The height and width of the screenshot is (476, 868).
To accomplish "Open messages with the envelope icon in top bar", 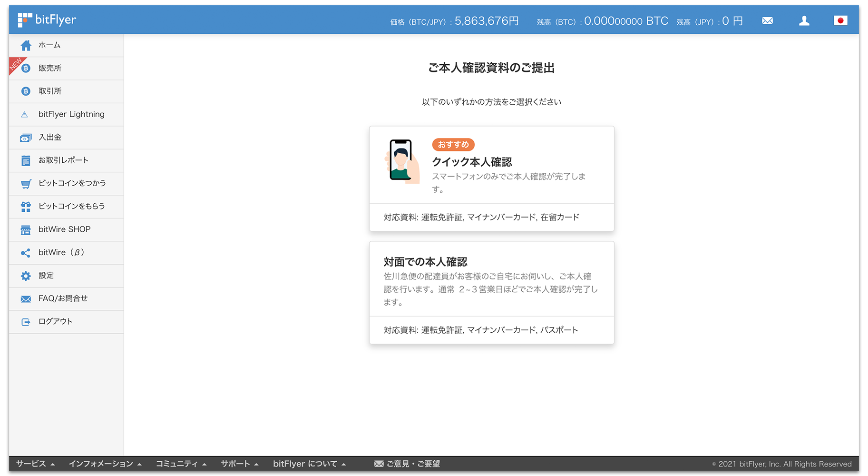I will [767, 20].
